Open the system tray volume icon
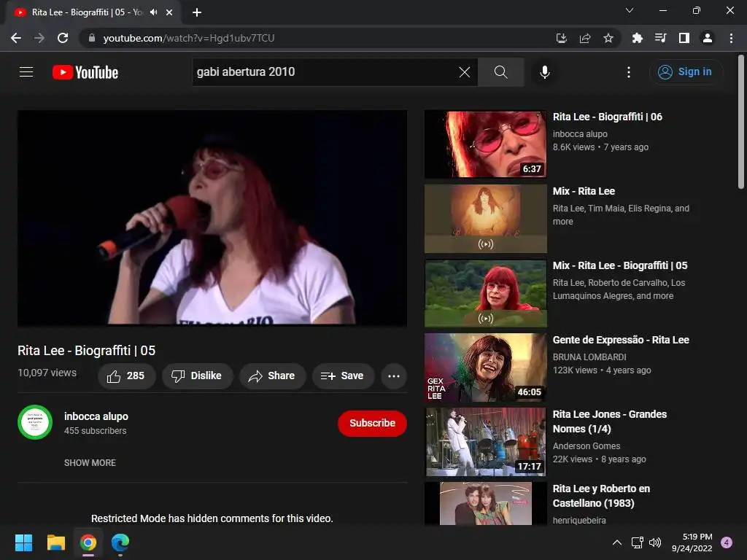The width and height of the screenshot is (747, 560). tap(655, 542)
